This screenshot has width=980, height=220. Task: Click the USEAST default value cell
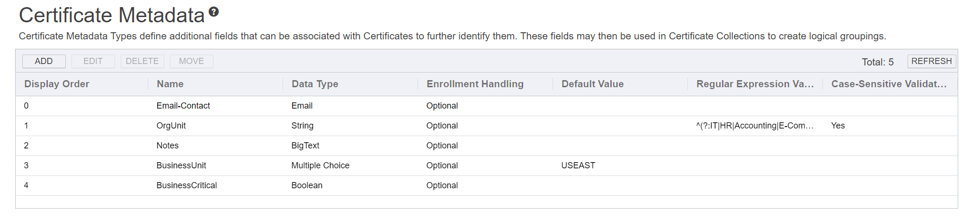[578, 165]
